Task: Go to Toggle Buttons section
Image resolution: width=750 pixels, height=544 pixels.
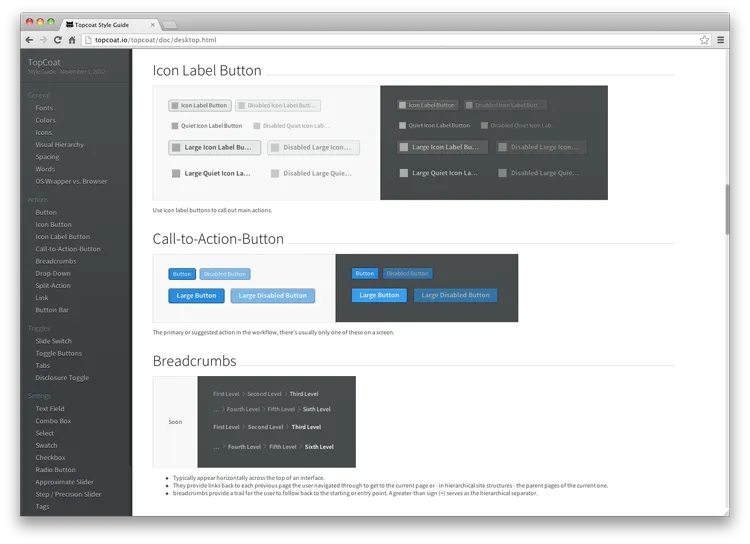Action: tap(59, 354)
